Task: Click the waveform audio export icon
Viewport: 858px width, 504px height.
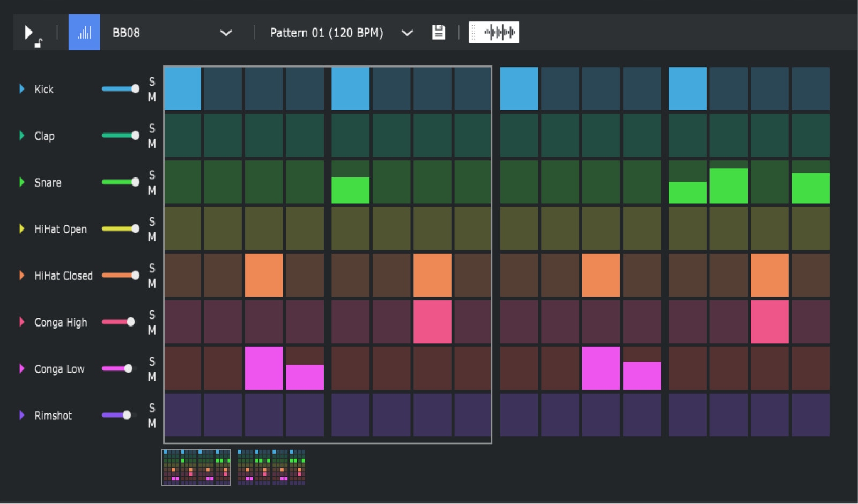Action: click(x=494, y=33)
